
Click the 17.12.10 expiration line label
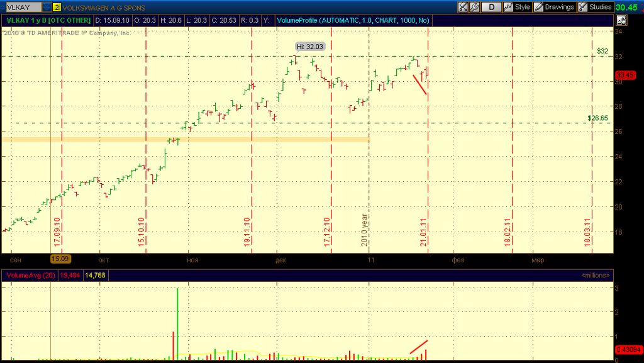(327, 232)
